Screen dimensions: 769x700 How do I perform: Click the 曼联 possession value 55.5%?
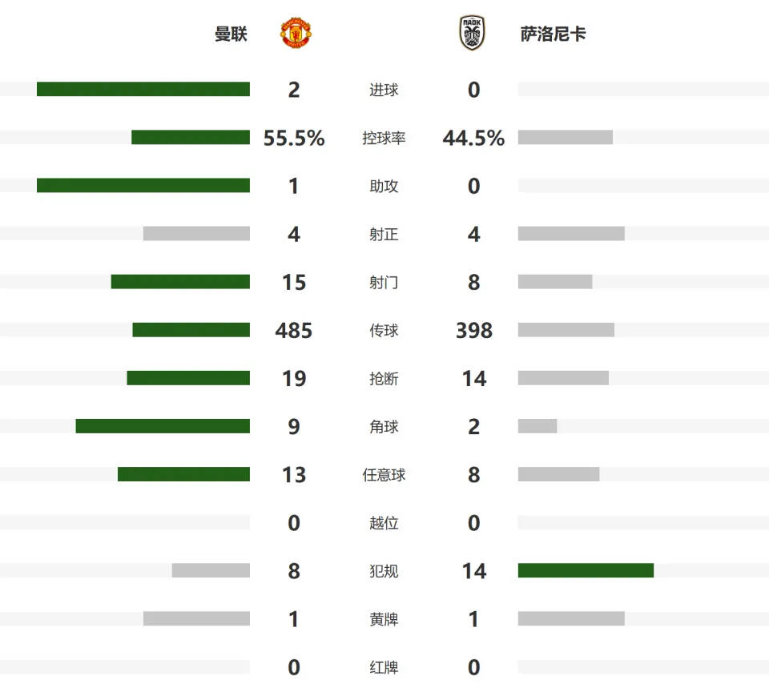294,138
